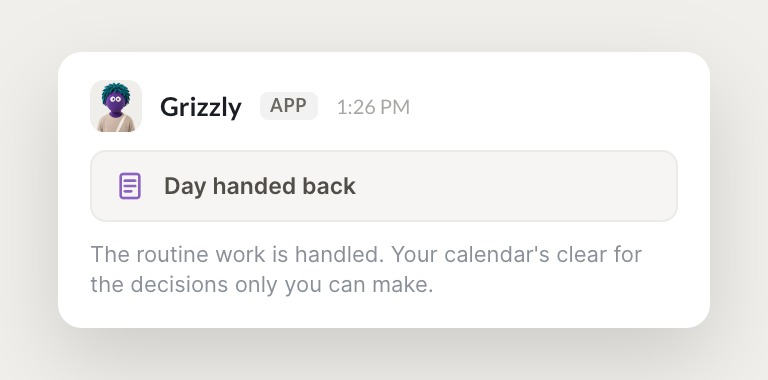Click the word "decisions" in the message body
The height and width of the screenshot is (380, 768).
(179, 285)
